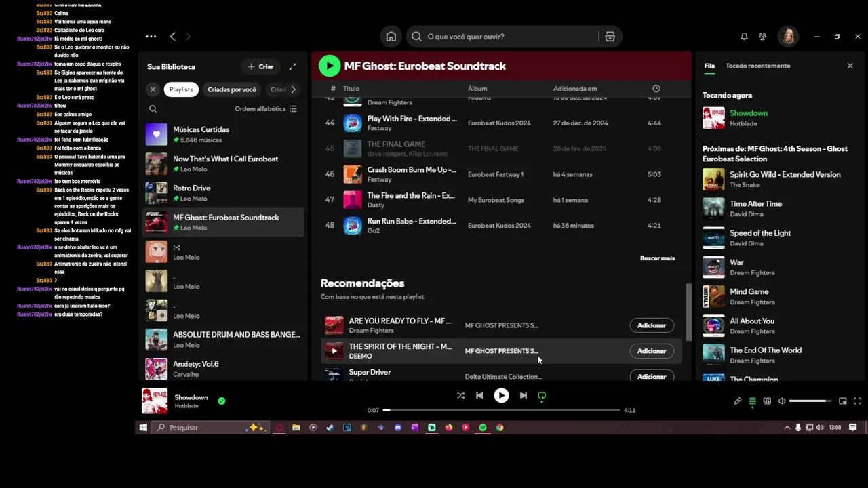Resume playback with the play button

click(501, 395)
